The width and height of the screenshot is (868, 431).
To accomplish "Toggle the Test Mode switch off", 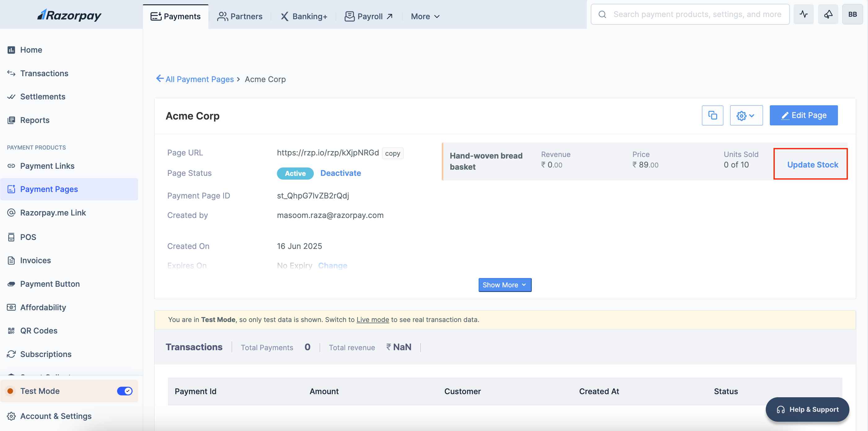I will tap(125, 391).
